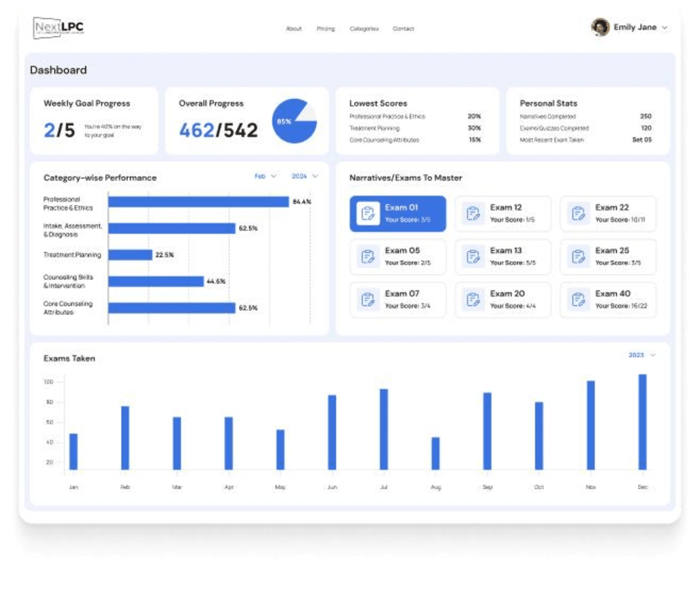Go to the About page
Screen dimensions: 700x589
[x=293, y=29]
